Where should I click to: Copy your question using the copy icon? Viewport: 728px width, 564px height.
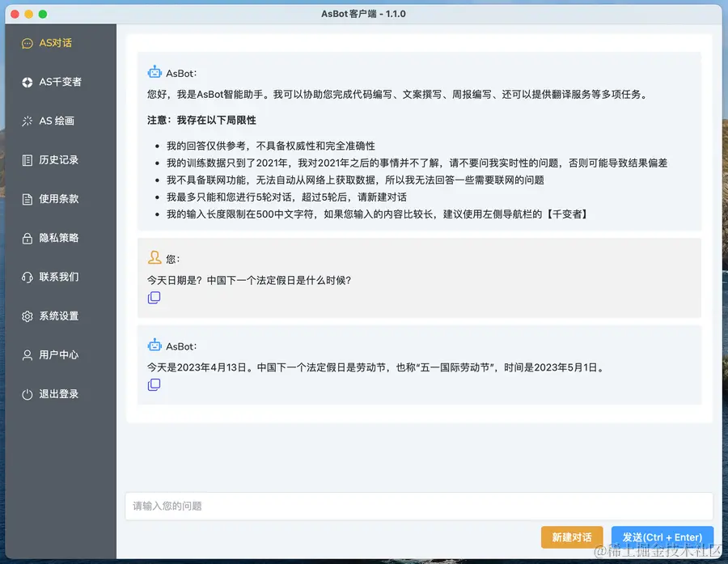[154, 297]
